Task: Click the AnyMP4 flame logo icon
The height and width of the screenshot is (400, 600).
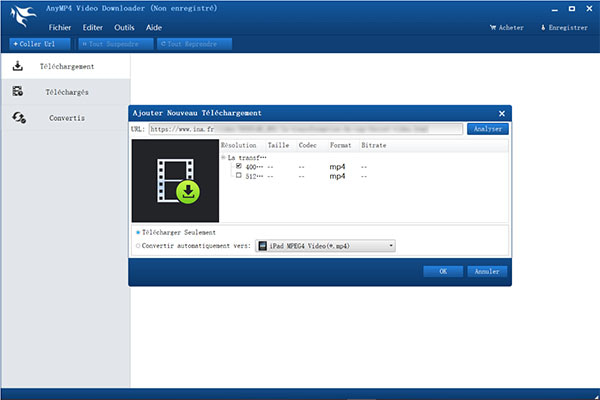Action: [x=23, y=16]
